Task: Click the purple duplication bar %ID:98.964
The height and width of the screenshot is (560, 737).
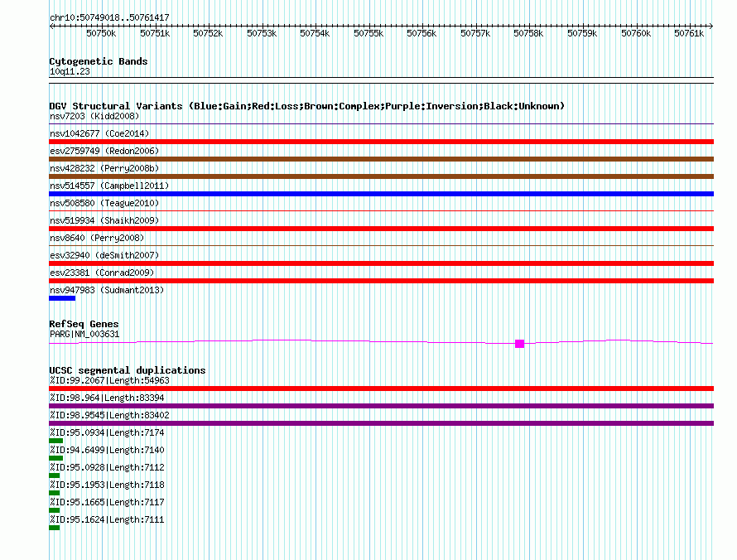Action: [381, 406]
